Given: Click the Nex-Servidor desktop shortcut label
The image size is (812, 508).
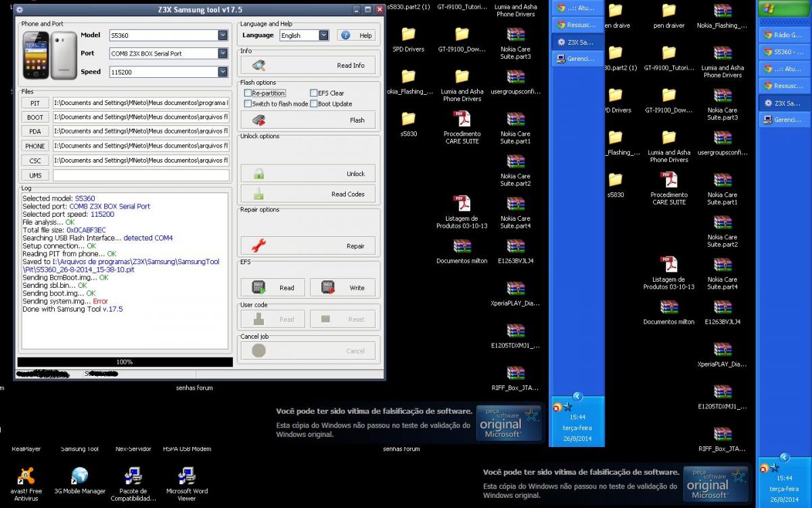Looking at the screenshot, I should (x=133, y=449).
